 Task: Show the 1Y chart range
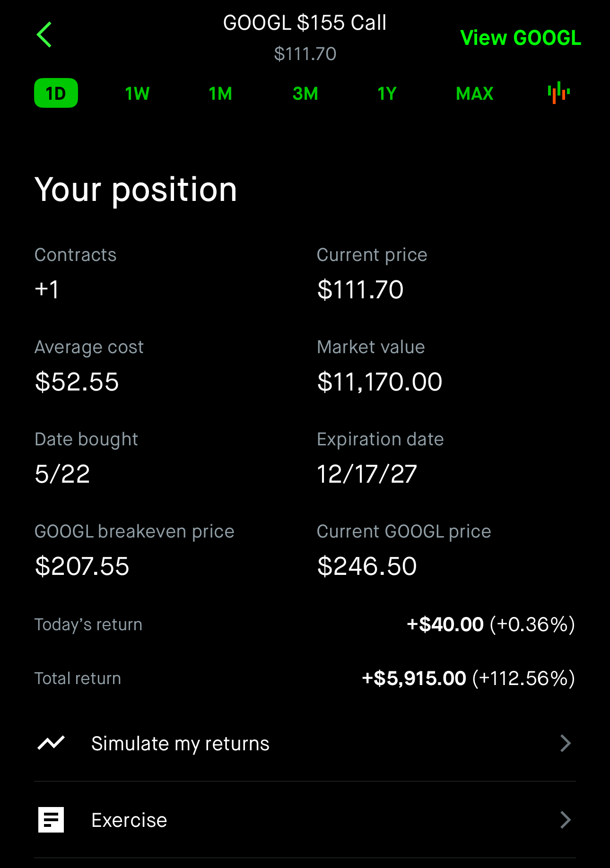pyautogui.click(x=387, y=94)
